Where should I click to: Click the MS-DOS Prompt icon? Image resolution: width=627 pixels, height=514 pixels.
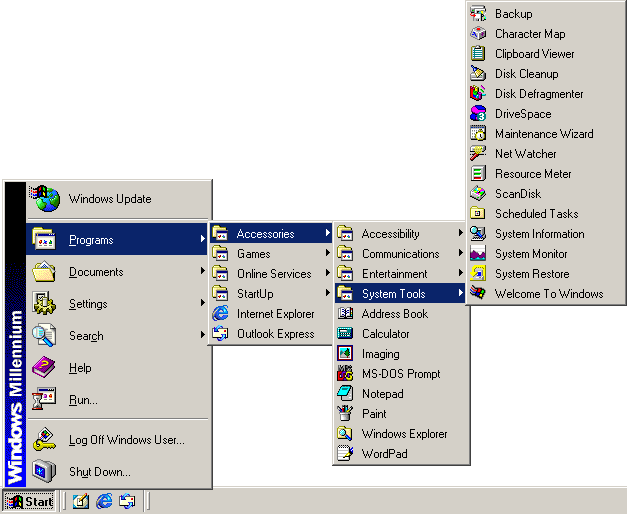345,374
